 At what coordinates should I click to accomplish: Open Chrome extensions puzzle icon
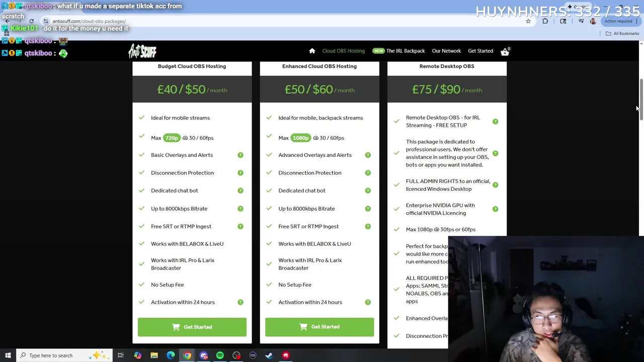click(545, 21)
